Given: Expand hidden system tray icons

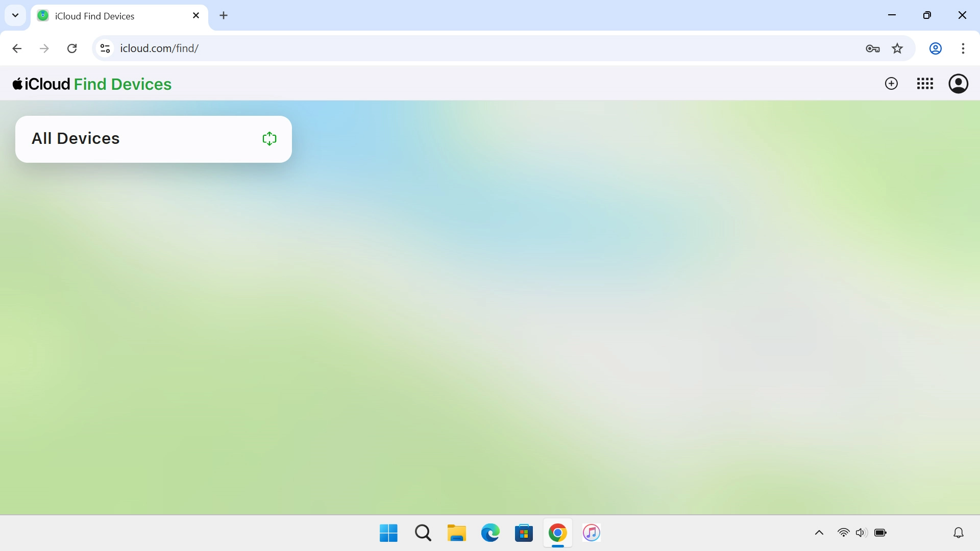Looking at the screenshot, I should (819, 533).
